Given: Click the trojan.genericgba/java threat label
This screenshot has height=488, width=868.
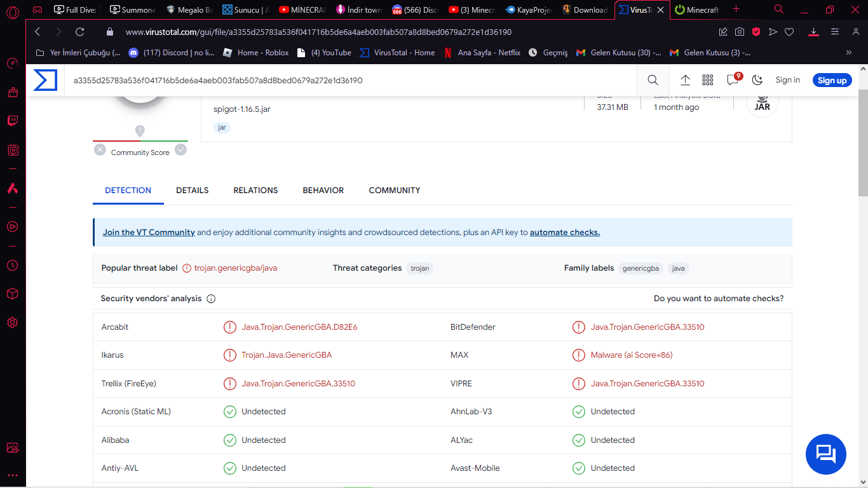Looking at the screenshot, I should tap(236, 268).
